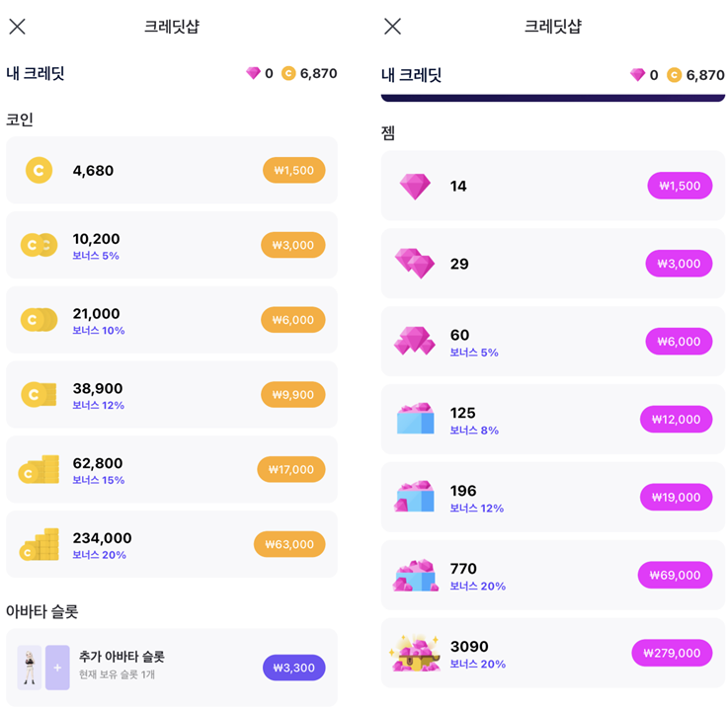Tap the ₩63,000 coin price button
Viewport: 728px width, 710px height.
[289, 544]
